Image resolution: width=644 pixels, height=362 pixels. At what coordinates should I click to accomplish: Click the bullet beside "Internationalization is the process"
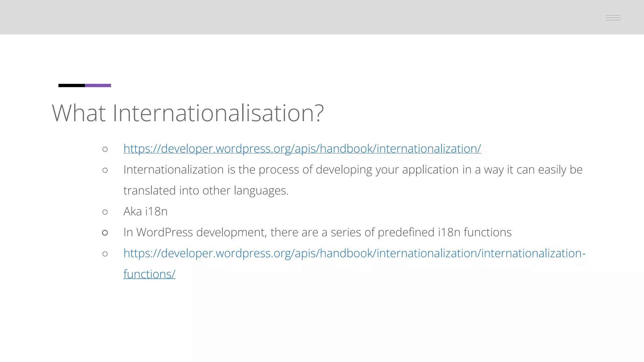(x=105, y=170)
